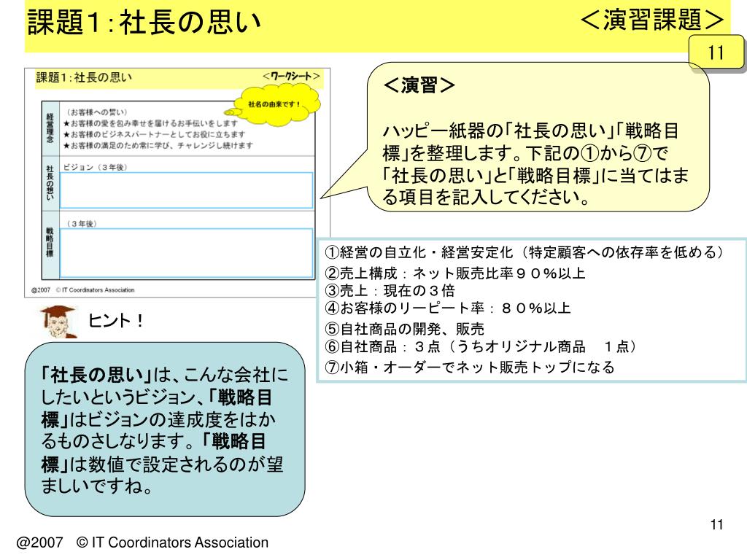This screenshot has width=747, height=560.
Task: Click the 戦略目標 (3年後) blank entry box
Action: (x=186, y=253)
